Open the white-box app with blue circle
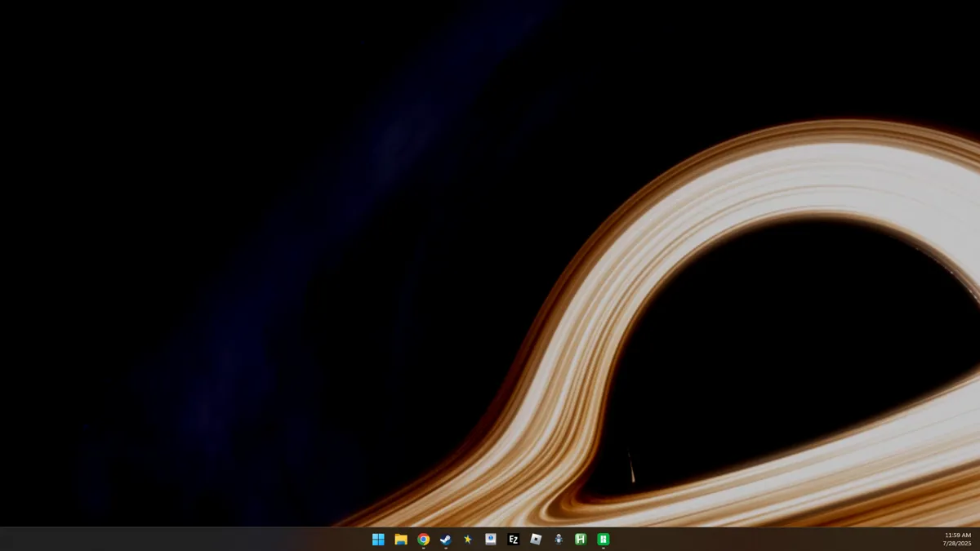Image resolution: width=980 pixels, height=551 pixels. point(491,540)
